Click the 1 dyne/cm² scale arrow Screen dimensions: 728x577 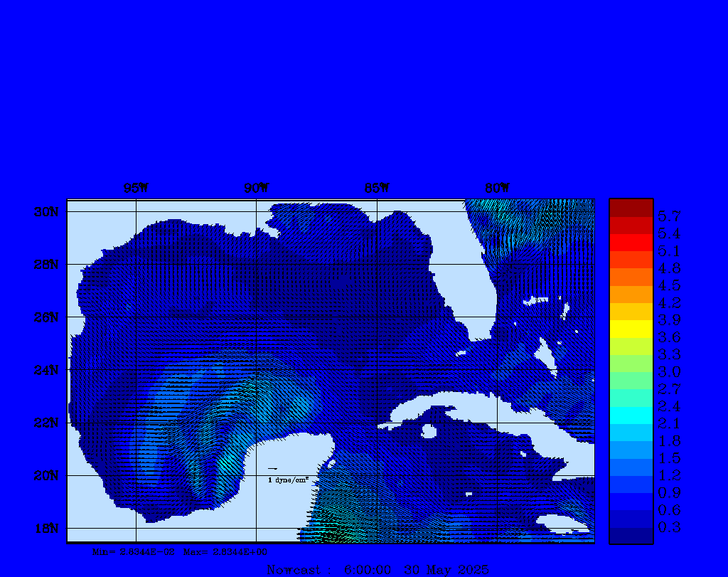pyautogui.click(x=272, y=469)
